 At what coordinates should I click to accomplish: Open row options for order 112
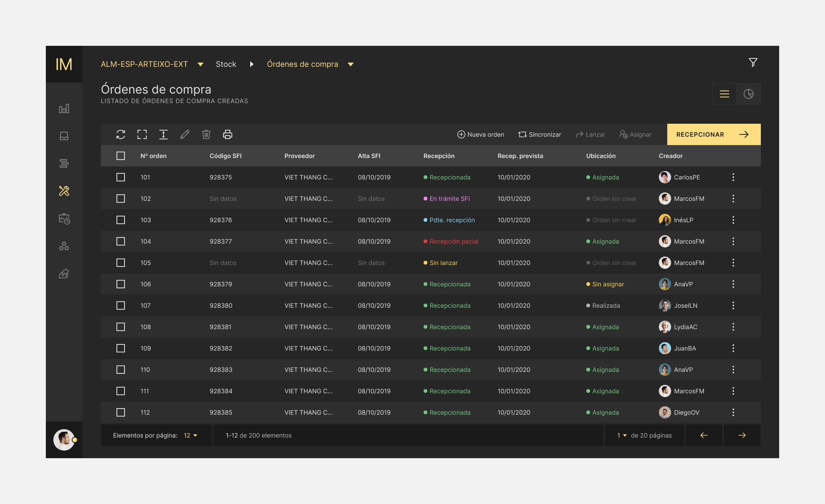pos(733,412)
